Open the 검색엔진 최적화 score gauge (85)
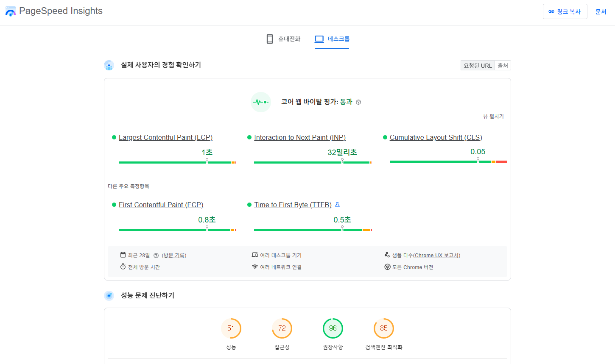Screen dimensions: 615x364 click(384, 328)
